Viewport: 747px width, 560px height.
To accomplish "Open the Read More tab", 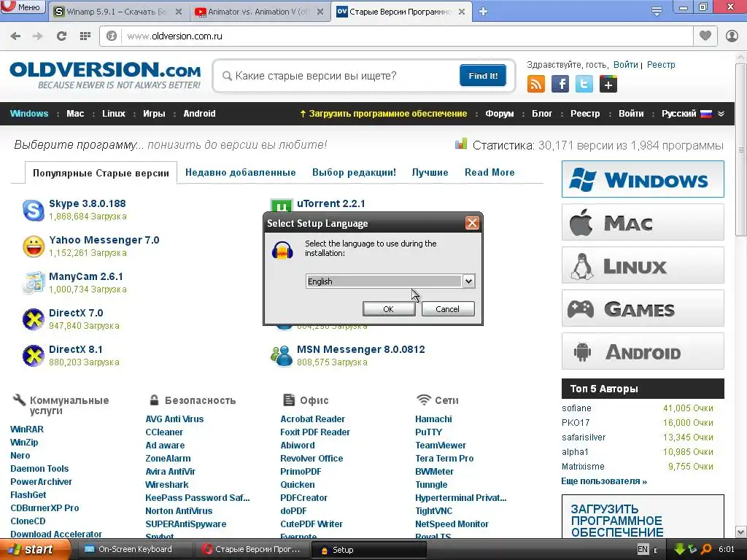I will [x=489, y=172].
